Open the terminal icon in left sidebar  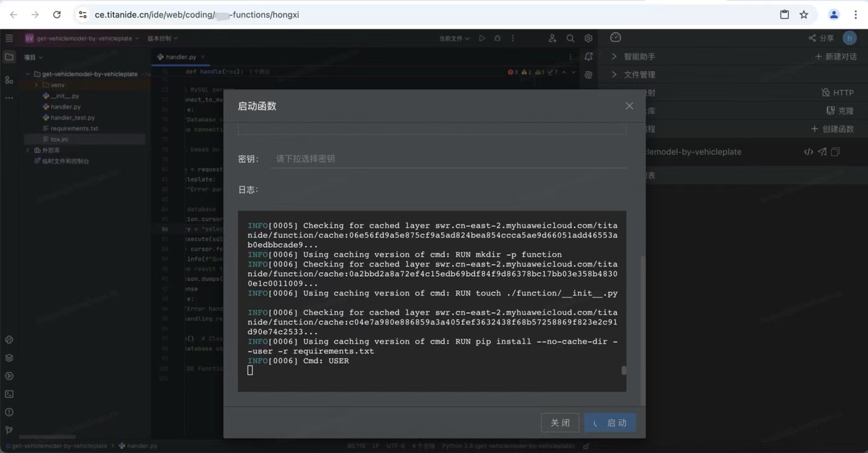[x=9, y=394]
